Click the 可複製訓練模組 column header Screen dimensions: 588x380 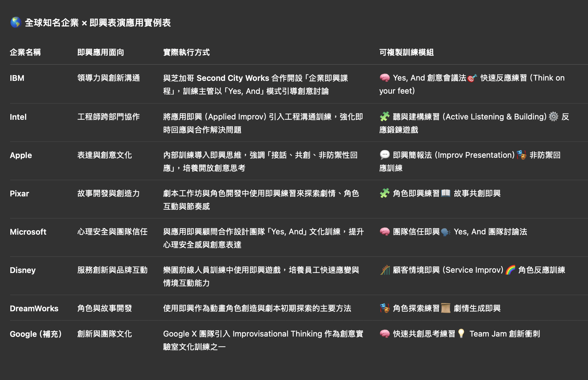point(406,52)
